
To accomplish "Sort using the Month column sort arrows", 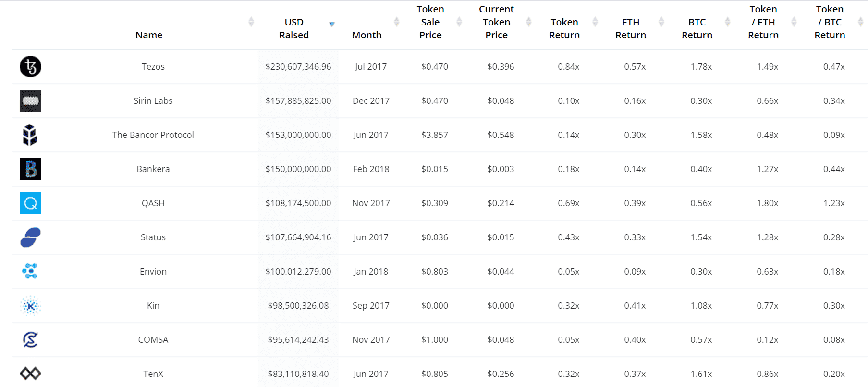I will coord(397,22).
